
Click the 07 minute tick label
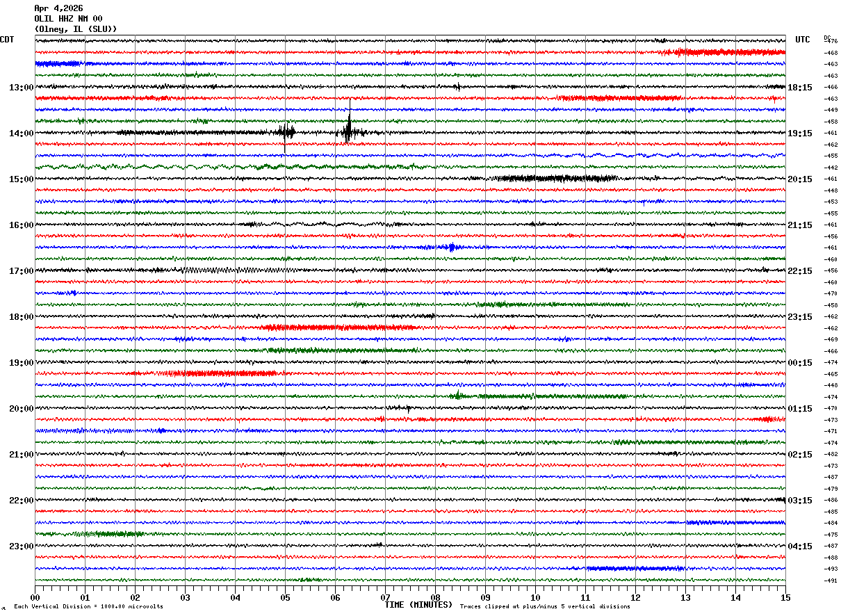(385, 598)
